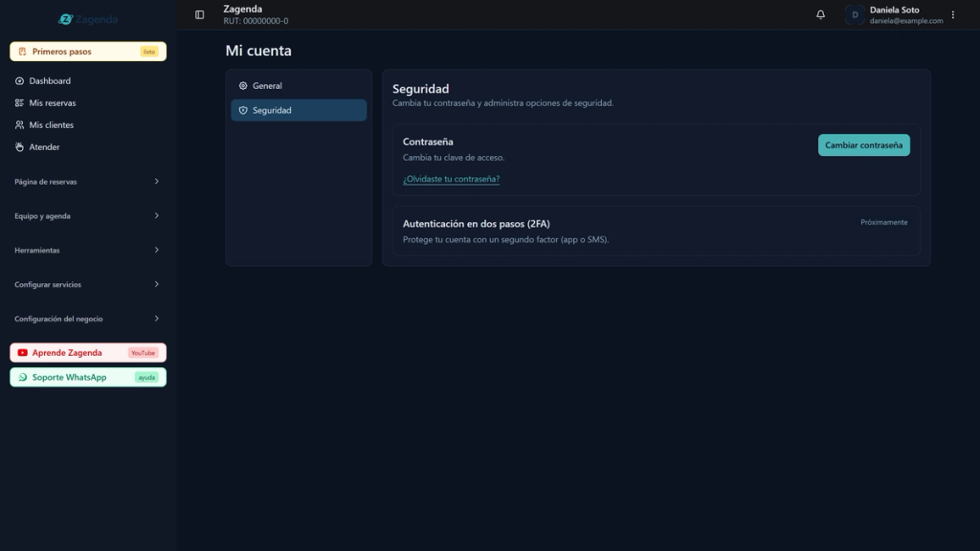Image resolution: width=980 pixels, height=551 pixels.
Task: Click the Atender hand icon
Action: click(x=19, y=146)
